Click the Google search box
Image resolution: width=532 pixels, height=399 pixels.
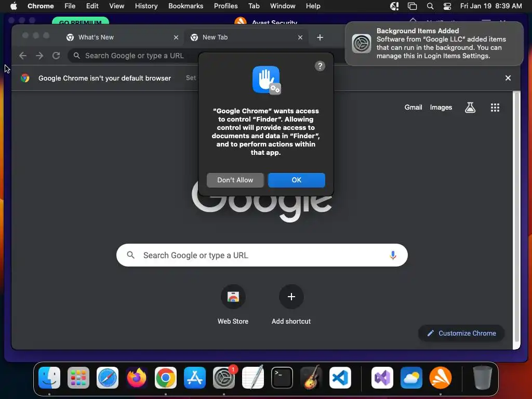point(262,255)
